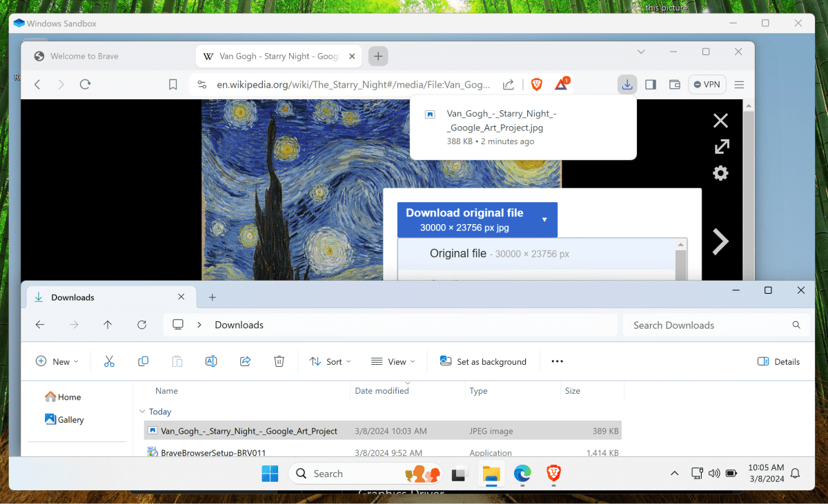Image resolution: width=828 pixels, height=504 pixels.
Task: Open the Brave Rewards panel
Action: click(x=560, y=84)
